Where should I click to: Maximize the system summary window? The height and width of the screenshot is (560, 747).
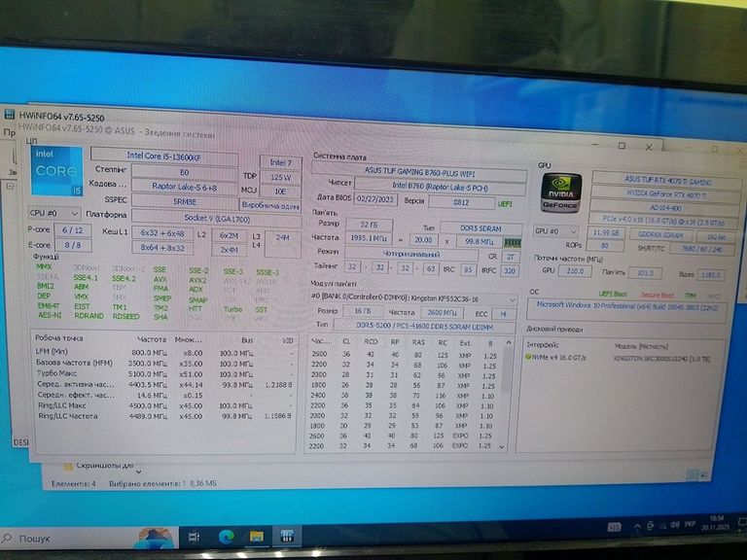(x=622, y=146)
